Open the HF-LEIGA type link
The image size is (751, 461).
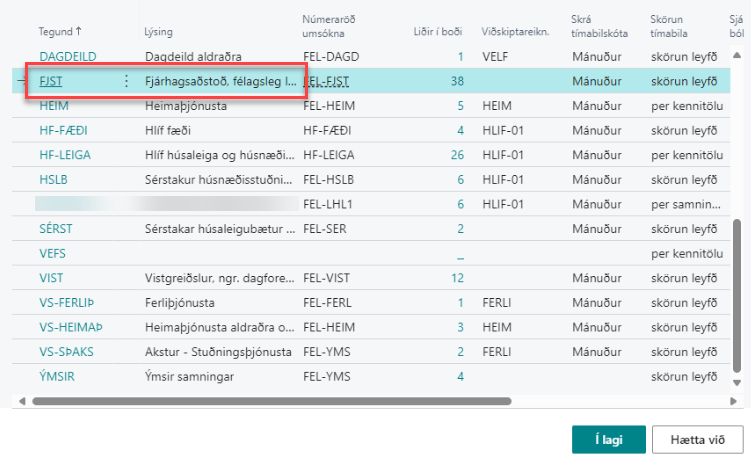[66, 154]
